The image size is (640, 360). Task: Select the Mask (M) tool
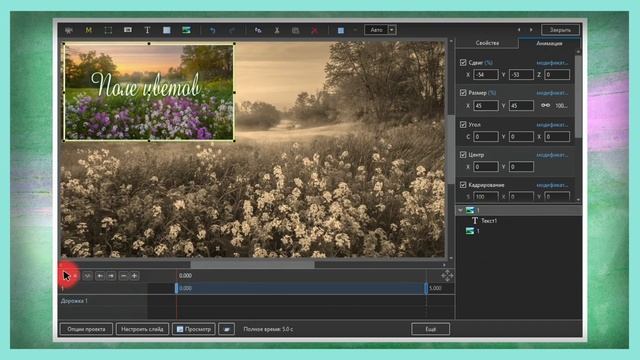[x=89, y=30]
